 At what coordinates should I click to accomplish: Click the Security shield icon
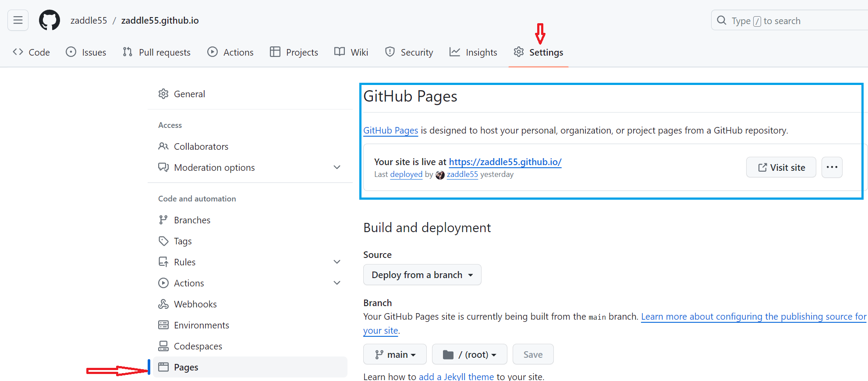[390, 52]
